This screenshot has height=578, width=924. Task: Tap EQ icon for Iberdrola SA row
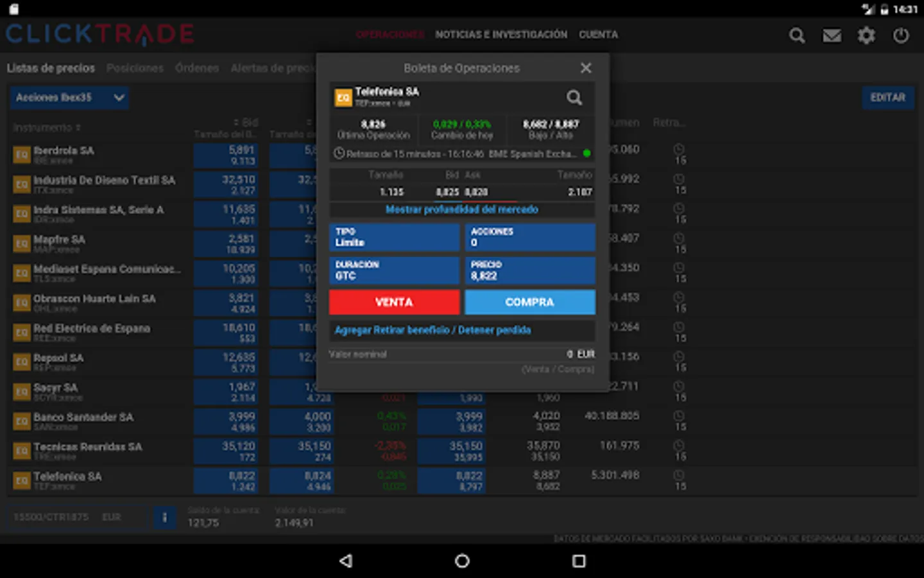point(22,155)
